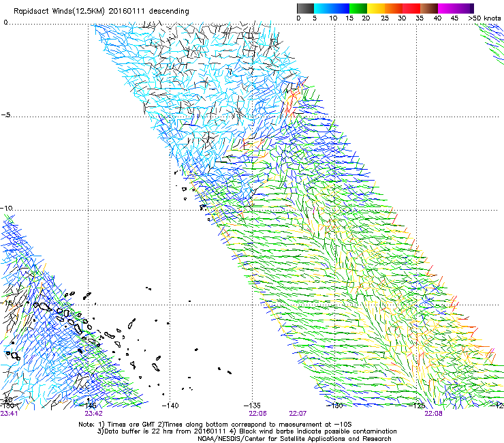Click the '-145' longitude axis label
The width and height of the screenshot is (504, 443).
click(x=89, y=406)
